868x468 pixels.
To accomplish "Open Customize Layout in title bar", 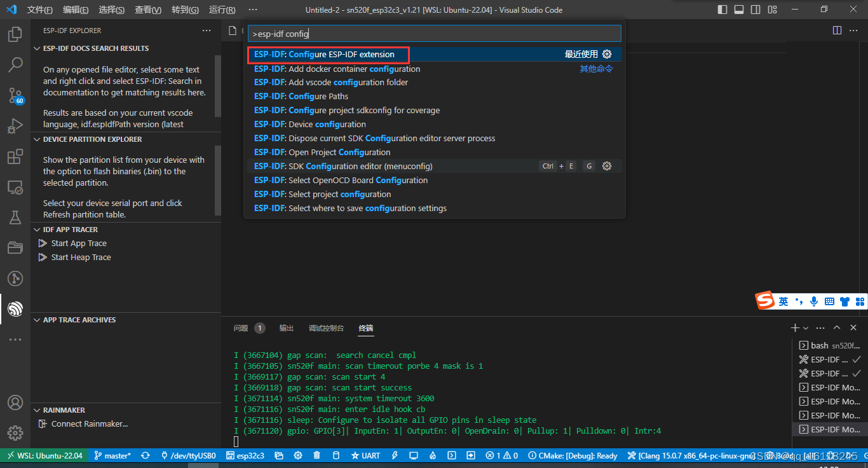I will 772,10.
